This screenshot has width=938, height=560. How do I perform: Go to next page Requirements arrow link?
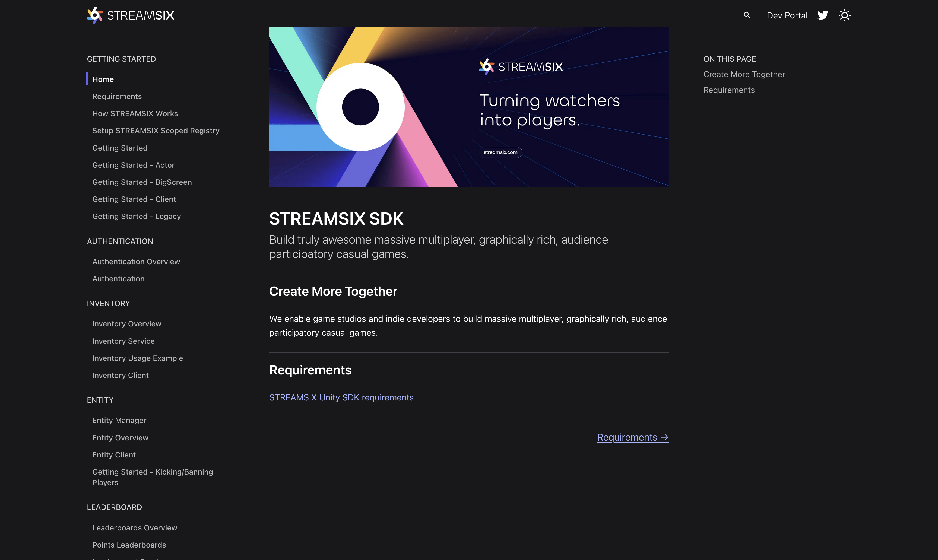pyautogui.click(x=633, y=437)
